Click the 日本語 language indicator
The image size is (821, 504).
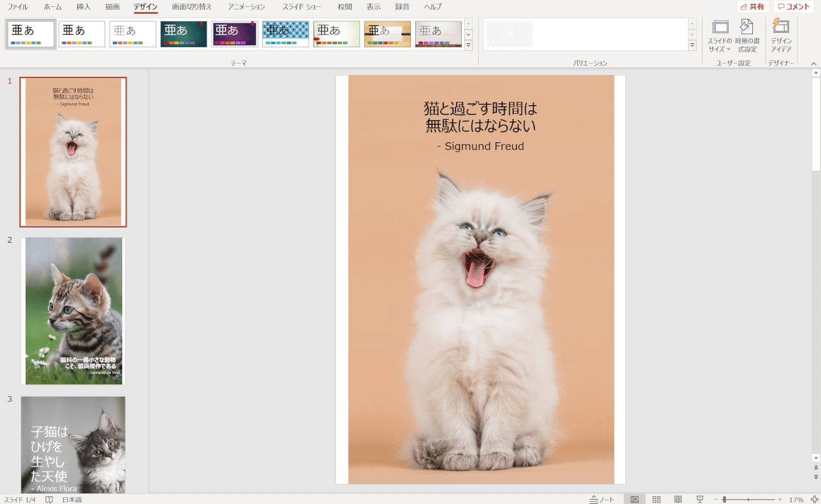72,500
